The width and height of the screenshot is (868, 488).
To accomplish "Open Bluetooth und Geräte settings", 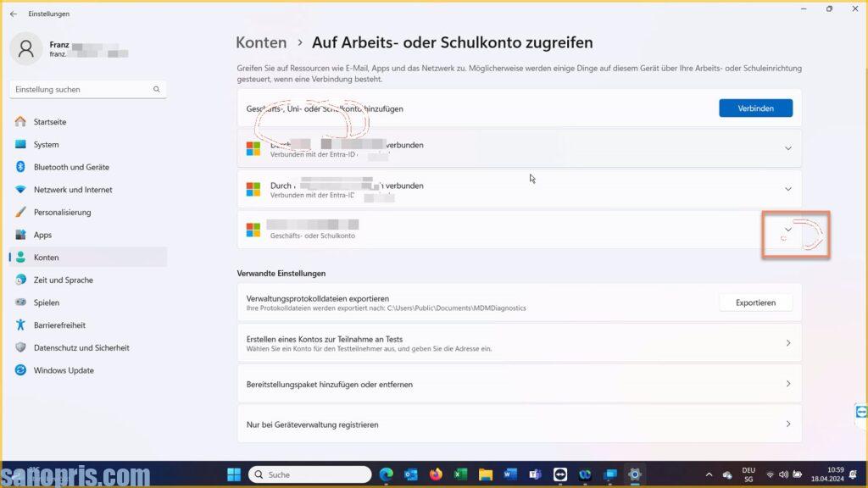I will click(71, 167).
